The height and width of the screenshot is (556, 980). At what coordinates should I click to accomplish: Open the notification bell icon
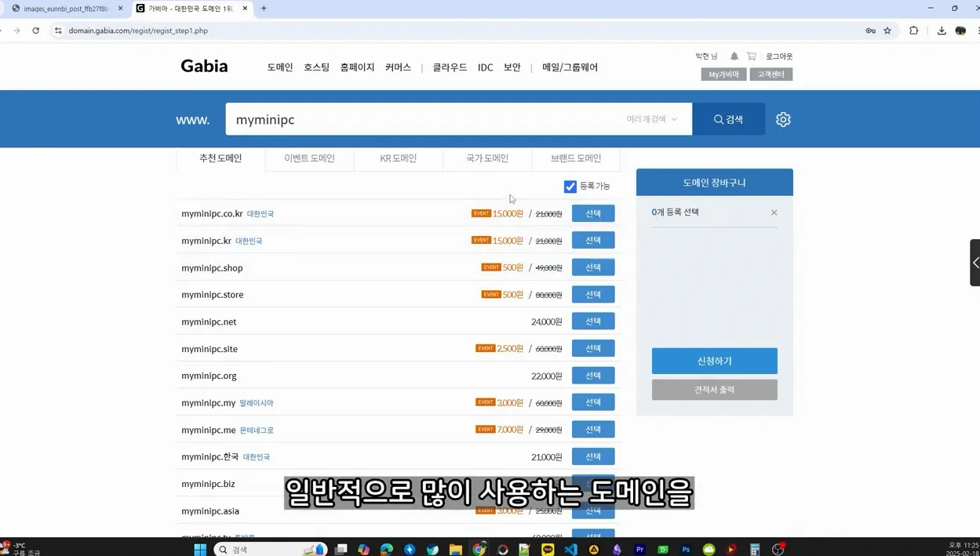point(734,56)
